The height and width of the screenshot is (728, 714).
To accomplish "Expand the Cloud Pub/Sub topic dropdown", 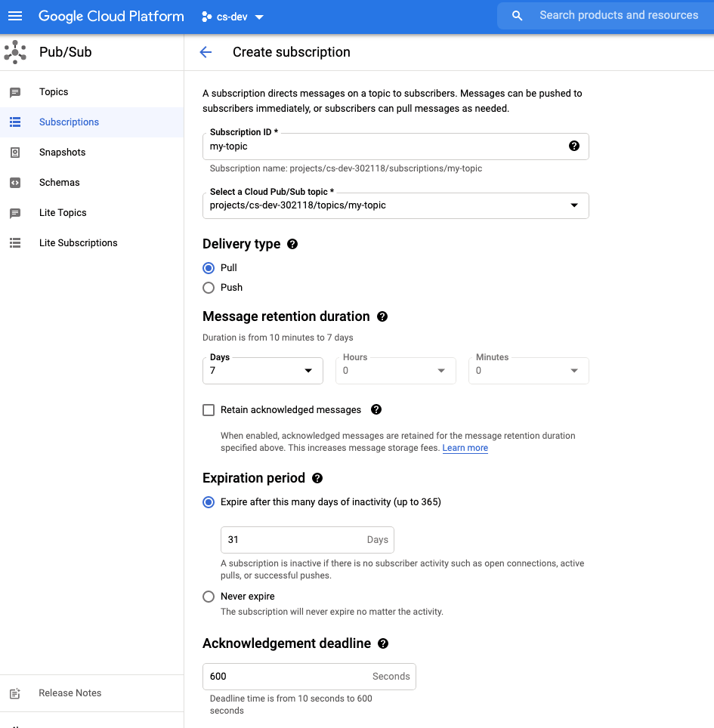I will [396, 205].
